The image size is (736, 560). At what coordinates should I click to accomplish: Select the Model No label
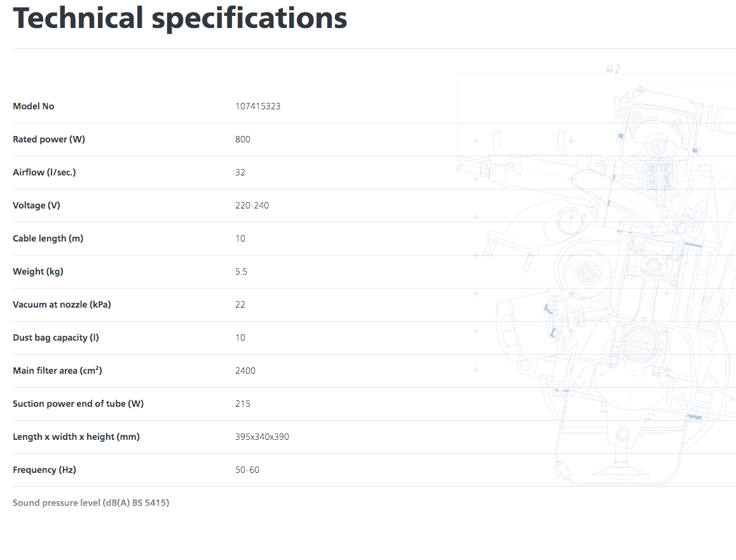click(33, 106)
